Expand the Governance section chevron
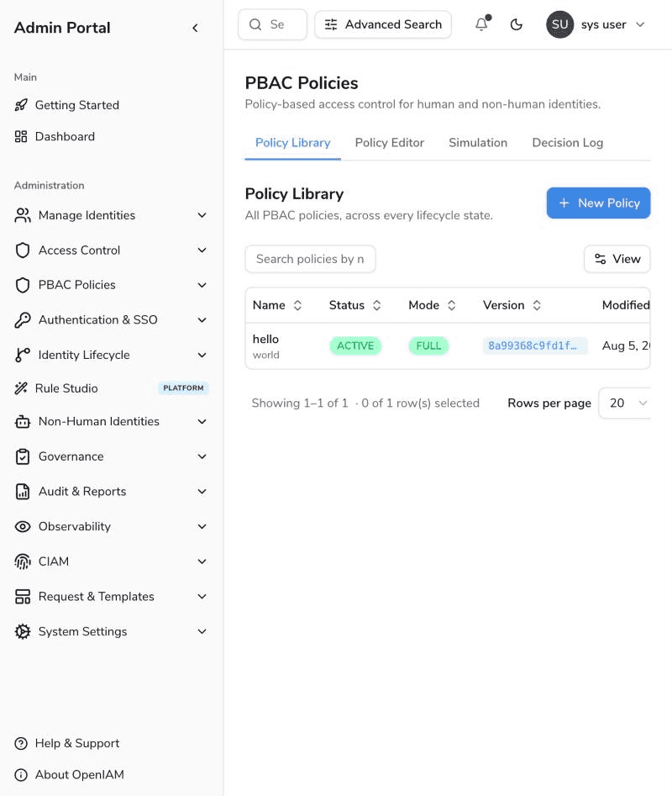The width and height of the screenshot is (672, 796). 202,456
